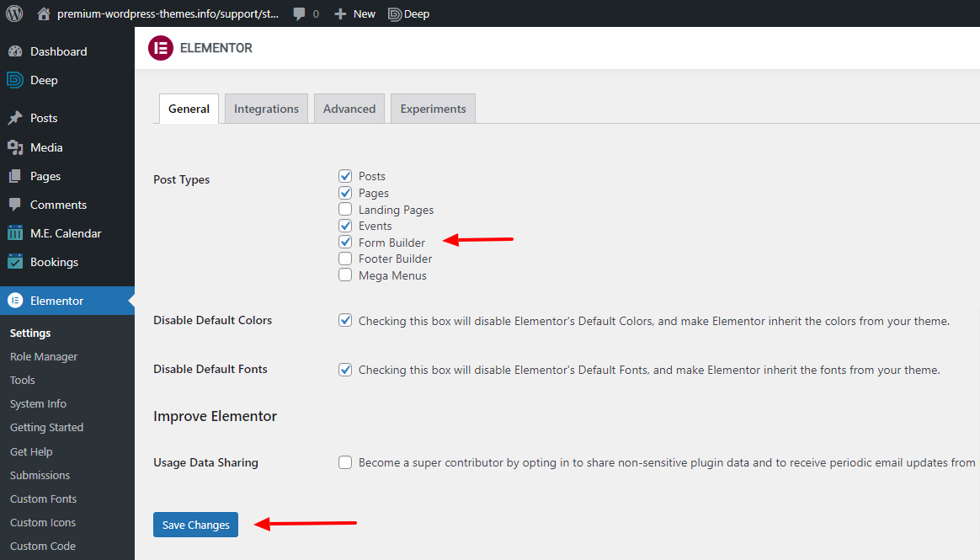The height and width of the screenshot is (560, 980).
Task: Click the Media icon in sidebar
Action: [x=15, y=147]
